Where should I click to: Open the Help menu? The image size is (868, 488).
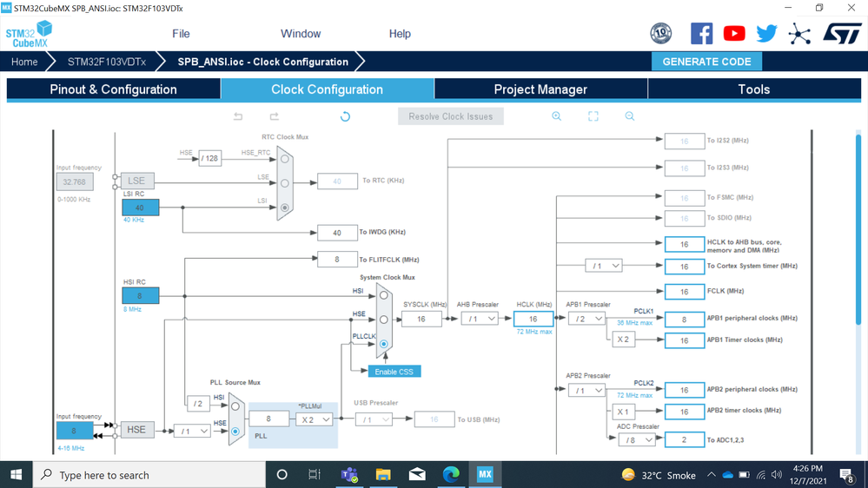(400, 34)
